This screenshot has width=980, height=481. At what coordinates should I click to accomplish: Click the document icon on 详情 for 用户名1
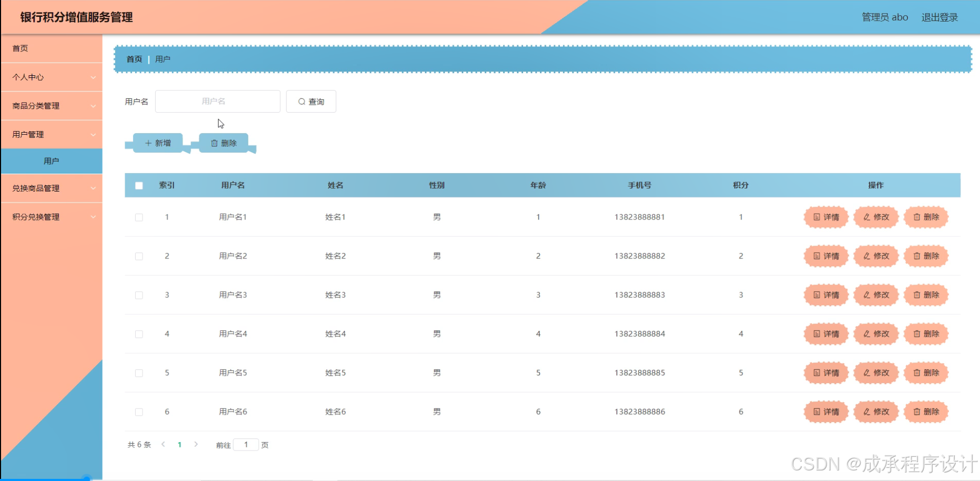816,217
